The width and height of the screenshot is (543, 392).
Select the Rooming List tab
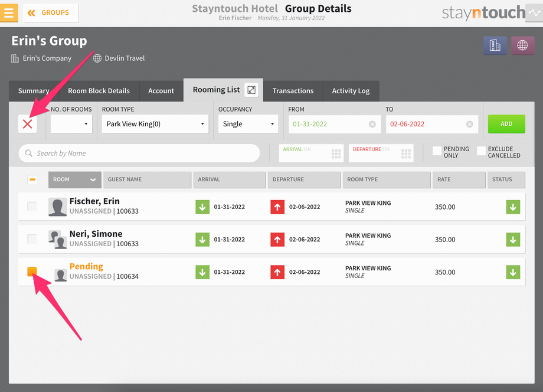(x=216, y=90)
